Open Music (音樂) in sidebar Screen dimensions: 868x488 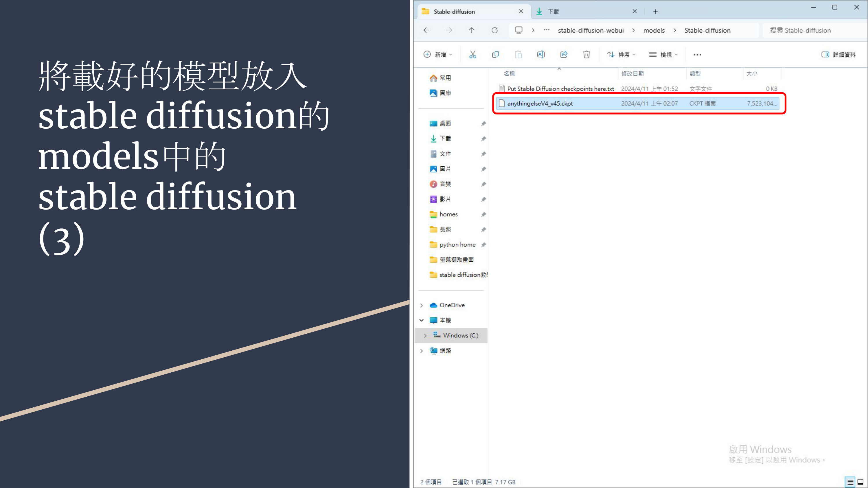[x=440, y=184]
